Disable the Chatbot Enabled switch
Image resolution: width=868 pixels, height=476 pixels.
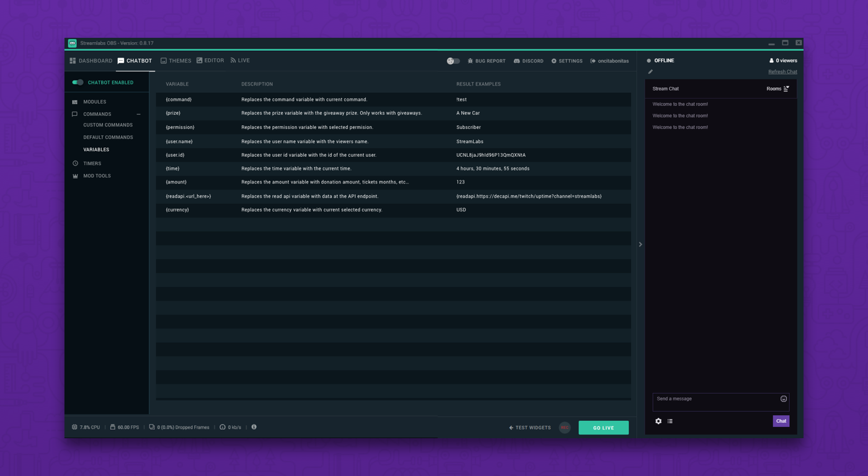[77, 82]
